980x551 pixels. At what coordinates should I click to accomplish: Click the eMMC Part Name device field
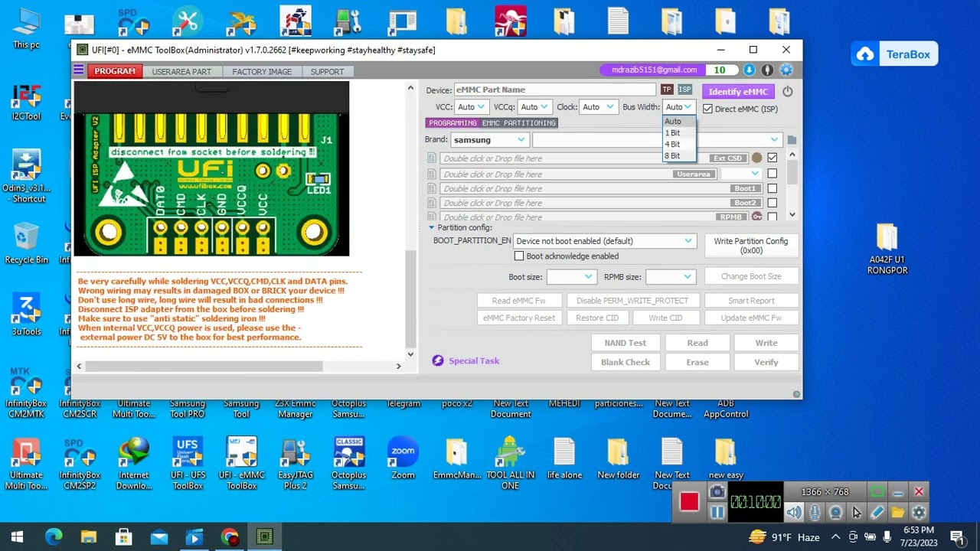[x=555, y=90]
